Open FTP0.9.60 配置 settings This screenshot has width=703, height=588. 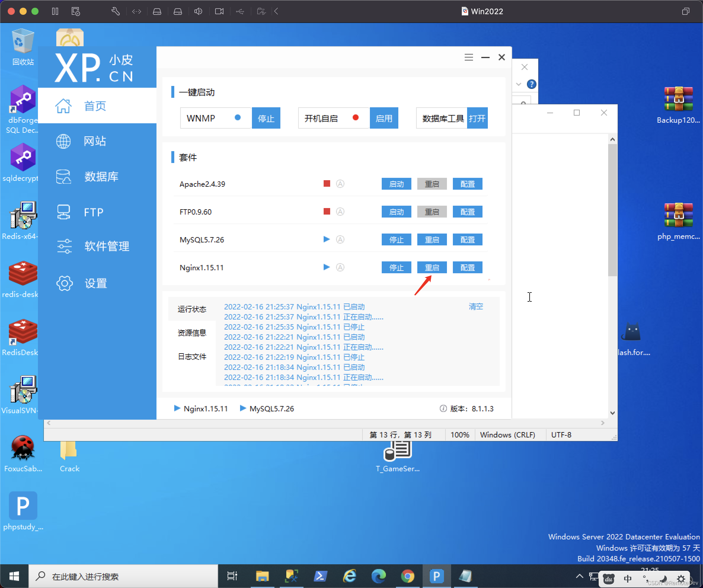pos(467,212)
